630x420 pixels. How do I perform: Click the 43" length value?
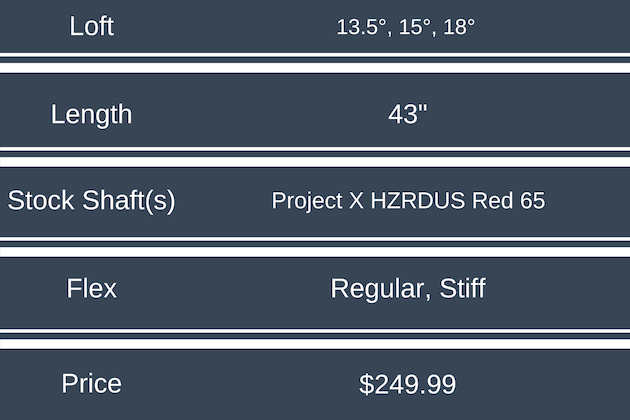tap(407, 113)
